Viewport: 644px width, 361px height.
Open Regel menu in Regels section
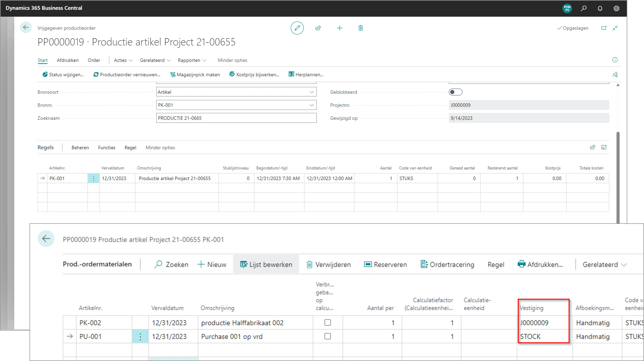click(x=130, y=148)
